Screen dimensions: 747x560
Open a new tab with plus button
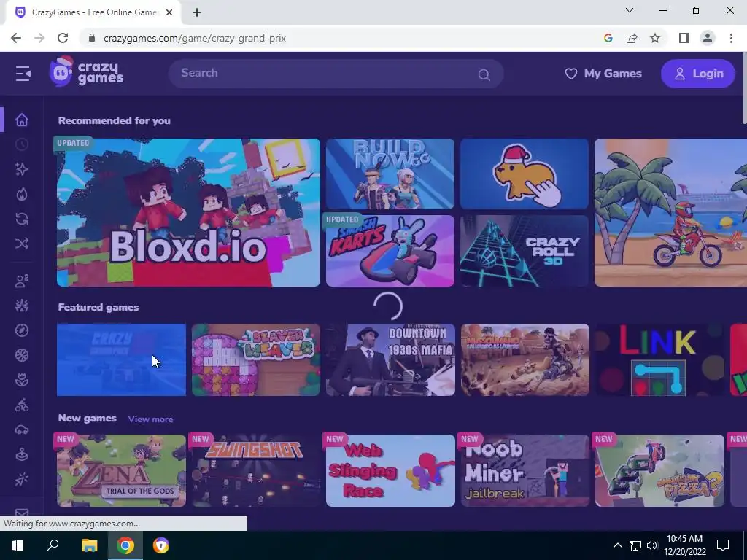[x=197, y=12]
